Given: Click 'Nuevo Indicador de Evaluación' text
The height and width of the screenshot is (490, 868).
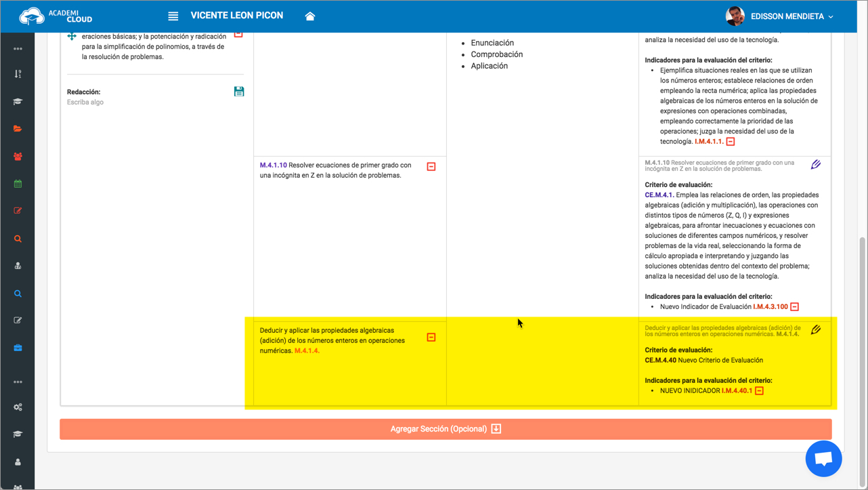Looking at the screenshot, I should click(x=706, y=307).
